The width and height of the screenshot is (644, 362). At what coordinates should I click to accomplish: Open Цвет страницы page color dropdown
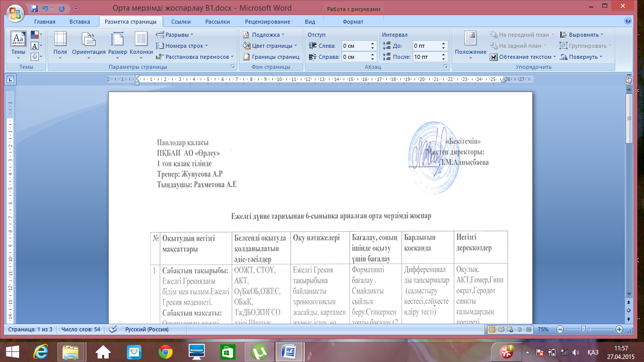(270, 46)
